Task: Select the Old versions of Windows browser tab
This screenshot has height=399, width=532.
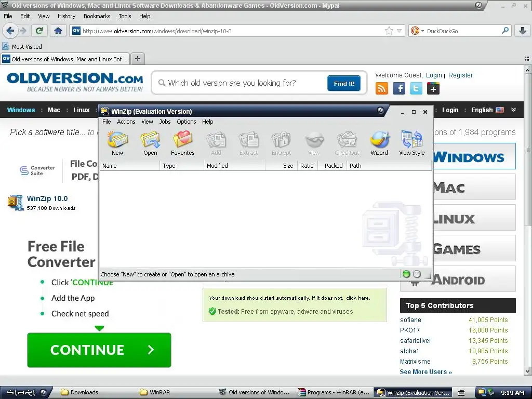Action: (x=65, y=59)
